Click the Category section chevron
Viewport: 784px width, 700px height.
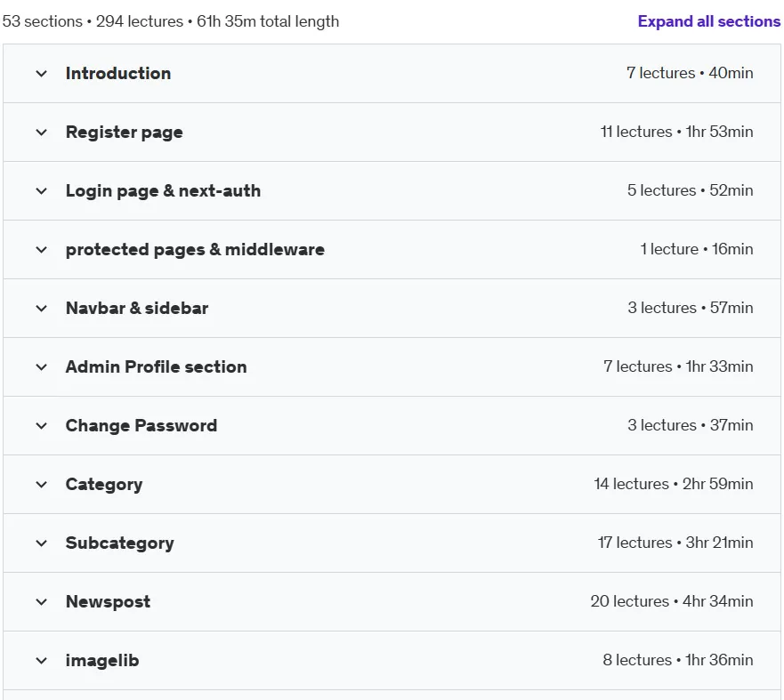42,485
